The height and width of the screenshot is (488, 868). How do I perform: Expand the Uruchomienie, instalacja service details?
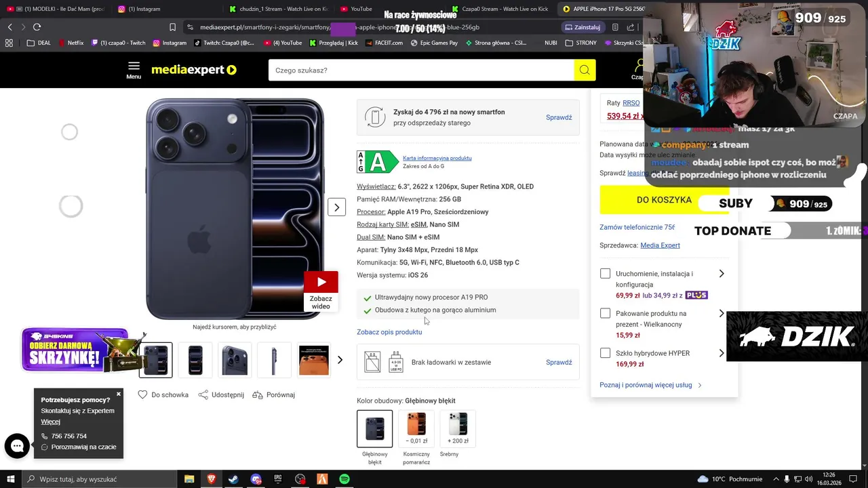click(722, 274)
